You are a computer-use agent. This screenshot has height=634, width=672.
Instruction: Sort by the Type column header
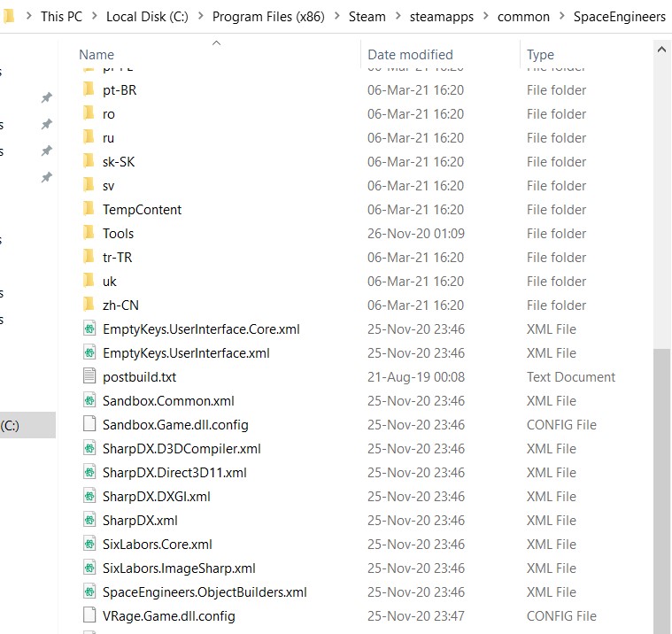(x=540, y=55)
